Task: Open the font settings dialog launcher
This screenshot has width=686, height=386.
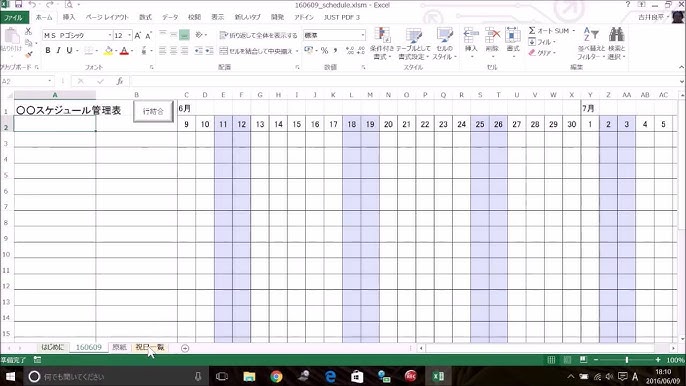Action: tap(152, 67)
